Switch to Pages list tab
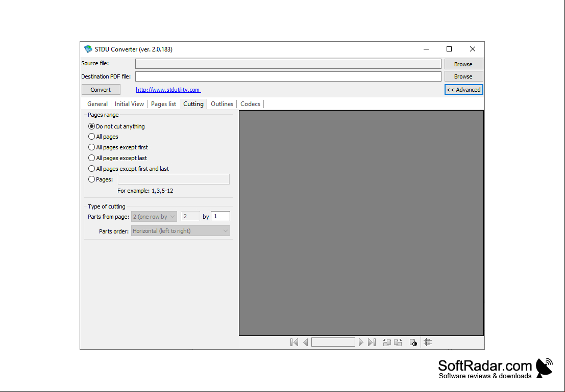 click(164, 103)
